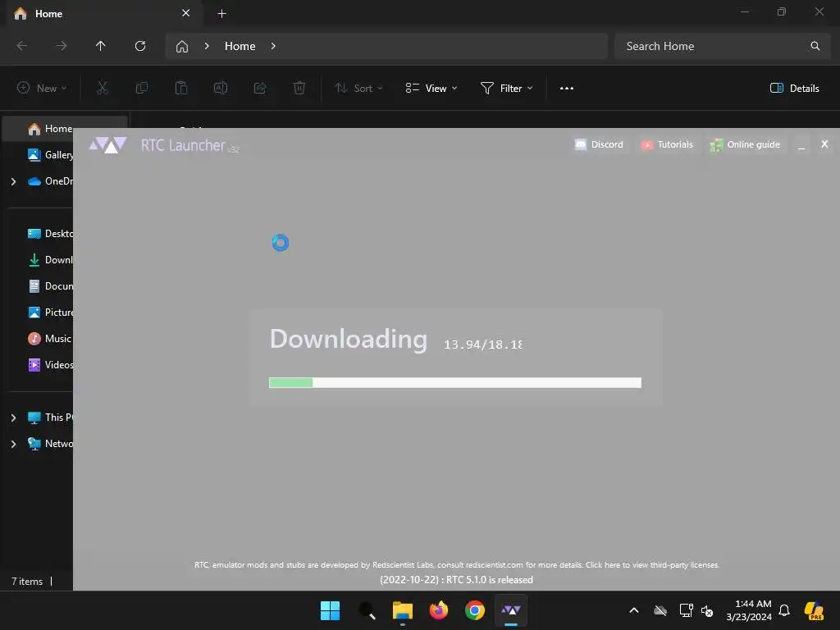
Task: Launch Firefox from the taskbar
Action: point(439,610)
